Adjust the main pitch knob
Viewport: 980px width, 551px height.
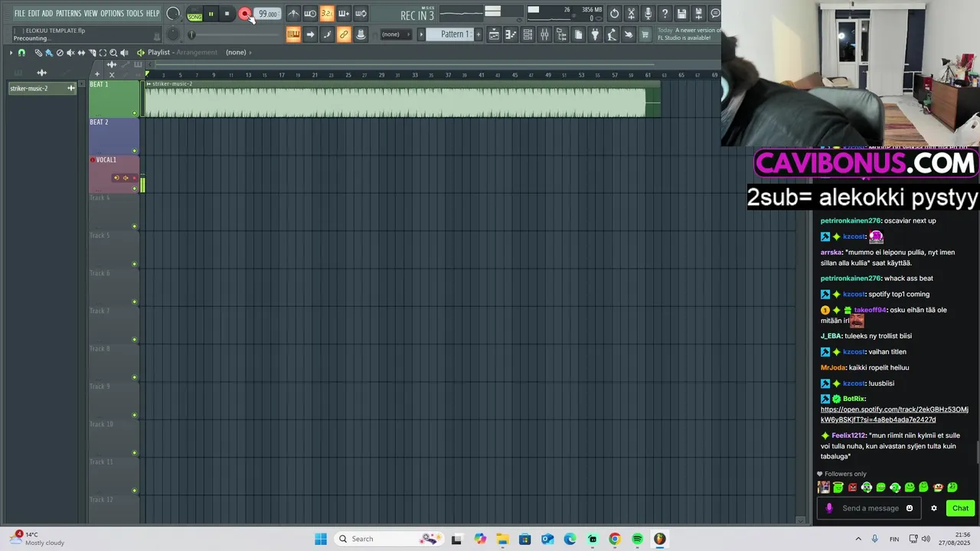coord(173,34)
